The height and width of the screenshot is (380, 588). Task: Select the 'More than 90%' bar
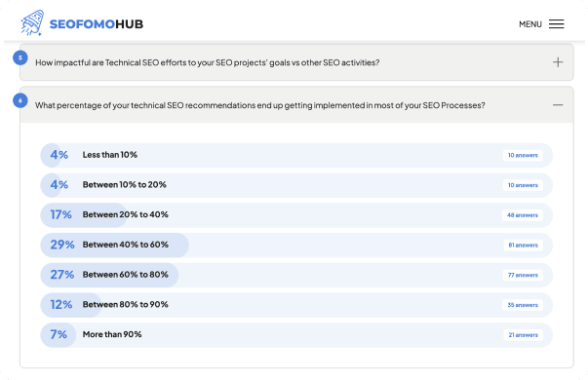click(296, 335)
